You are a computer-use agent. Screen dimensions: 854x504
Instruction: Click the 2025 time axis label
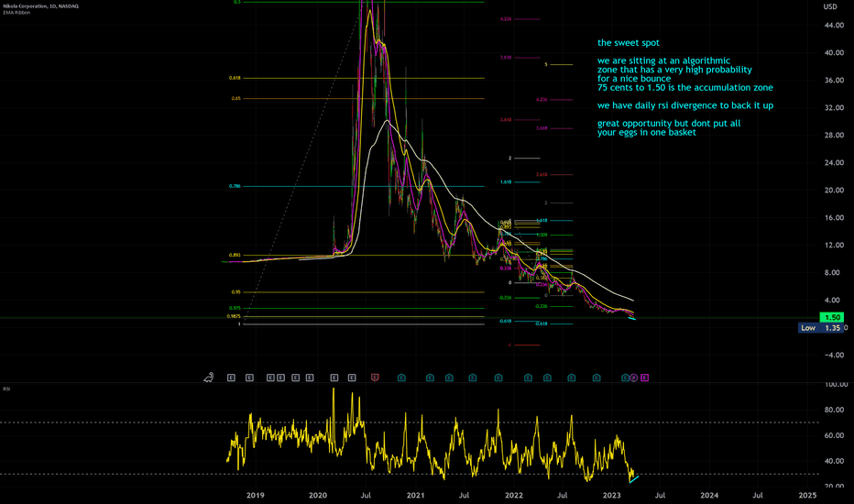(807, 495)
